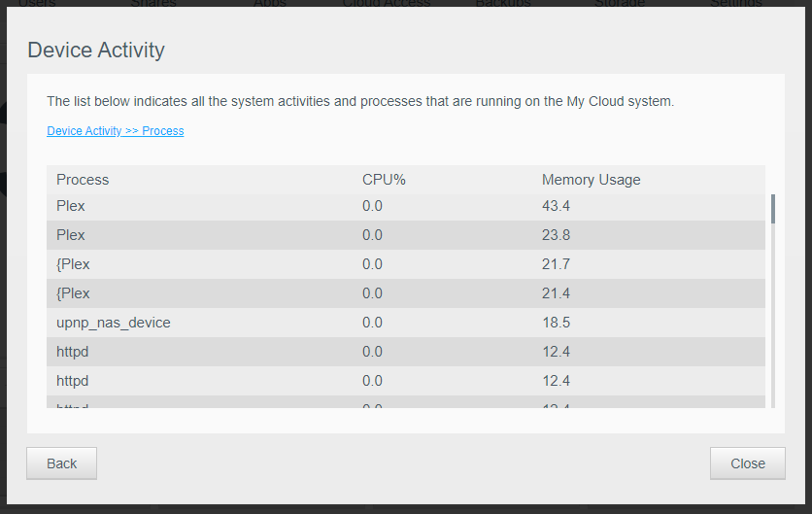Screen dimensions: 812x514
Task: Click the CPU% column header
Action: tap(384, 180)
